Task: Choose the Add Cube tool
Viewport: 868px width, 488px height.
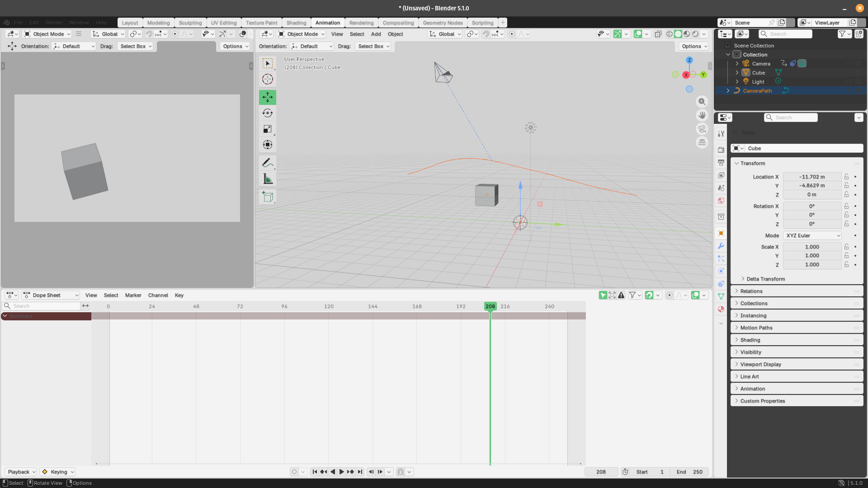Action: coord(267,197)
